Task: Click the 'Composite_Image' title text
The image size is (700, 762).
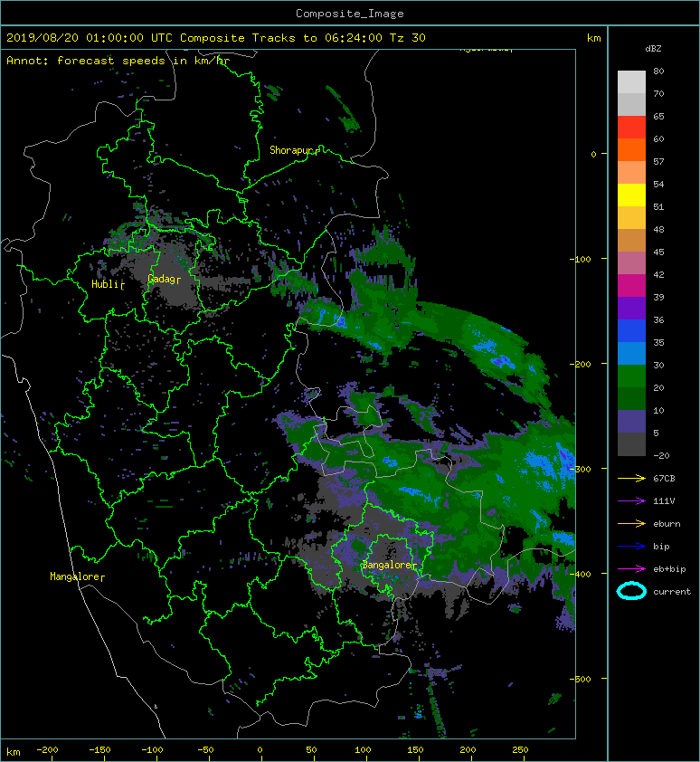Action: click(350, 14)
